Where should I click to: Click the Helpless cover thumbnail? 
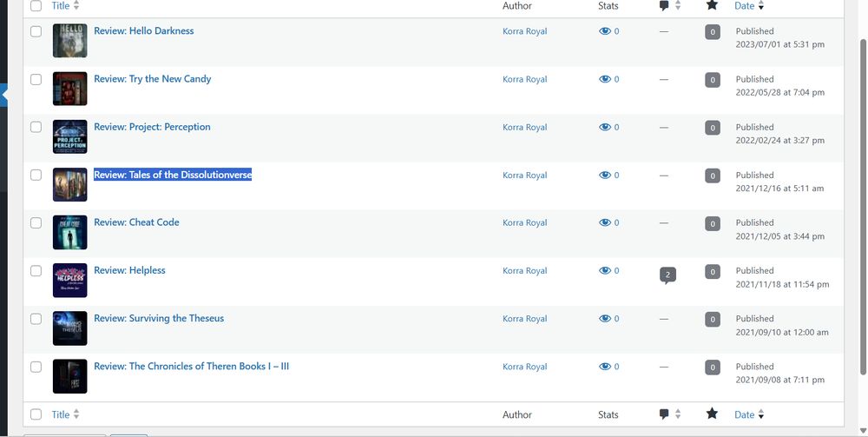point(69,281)
